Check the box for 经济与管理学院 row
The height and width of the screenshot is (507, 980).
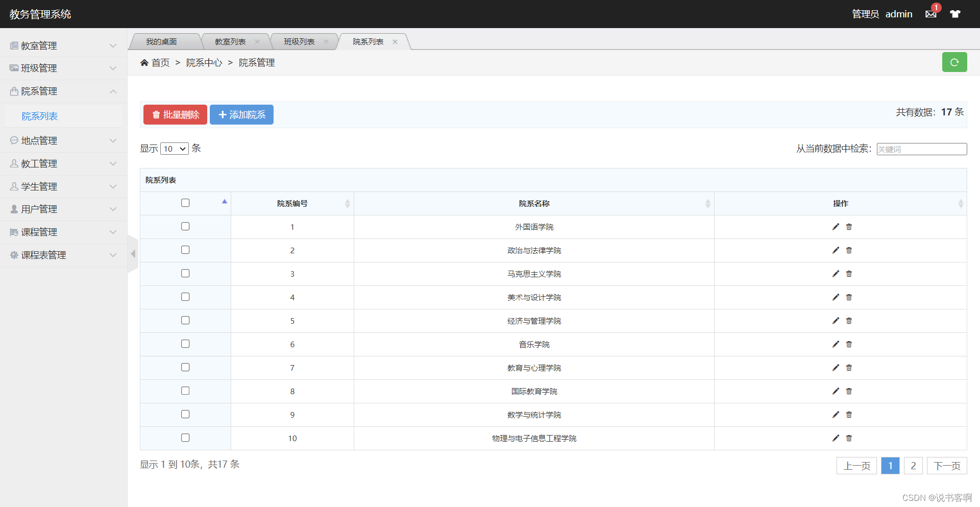tap(185, 320)
